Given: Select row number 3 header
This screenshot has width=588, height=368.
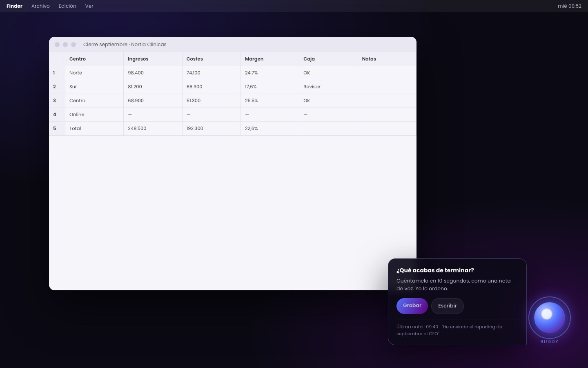Looking at the screenshot, I should click(57, 101).
